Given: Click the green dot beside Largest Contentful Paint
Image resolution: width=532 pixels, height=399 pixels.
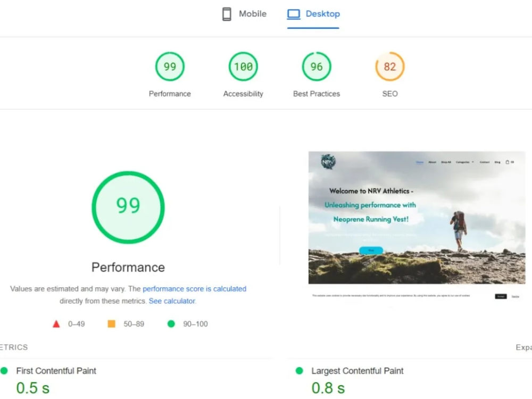Looking at the screenshot, I should (x=299, y=370).
